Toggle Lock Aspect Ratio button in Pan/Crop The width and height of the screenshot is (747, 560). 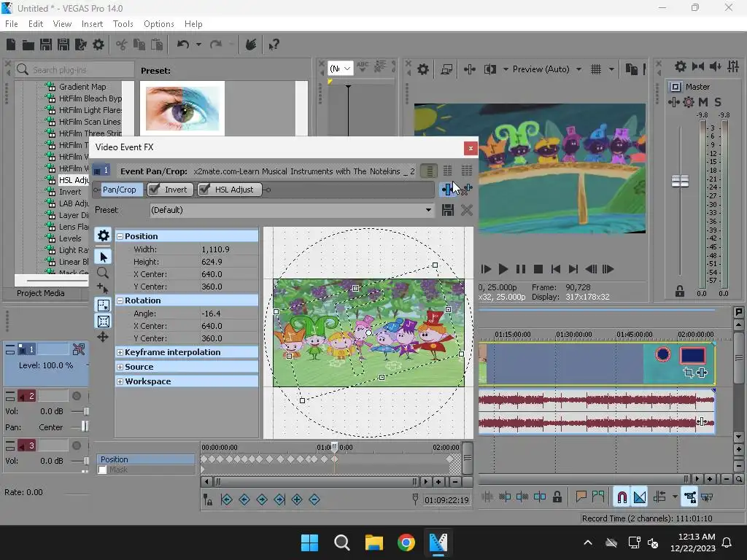coord(104,306)
